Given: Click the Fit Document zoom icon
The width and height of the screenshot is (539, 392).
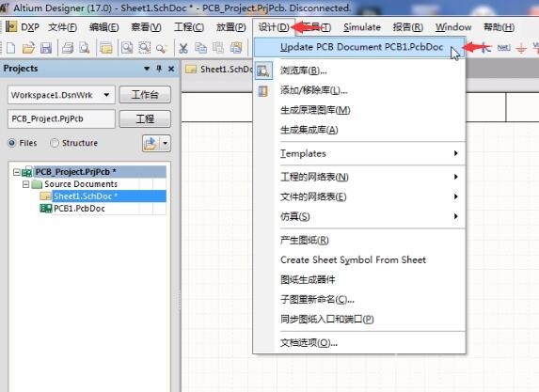Looking at the screenshot, I should click(127, 48).
